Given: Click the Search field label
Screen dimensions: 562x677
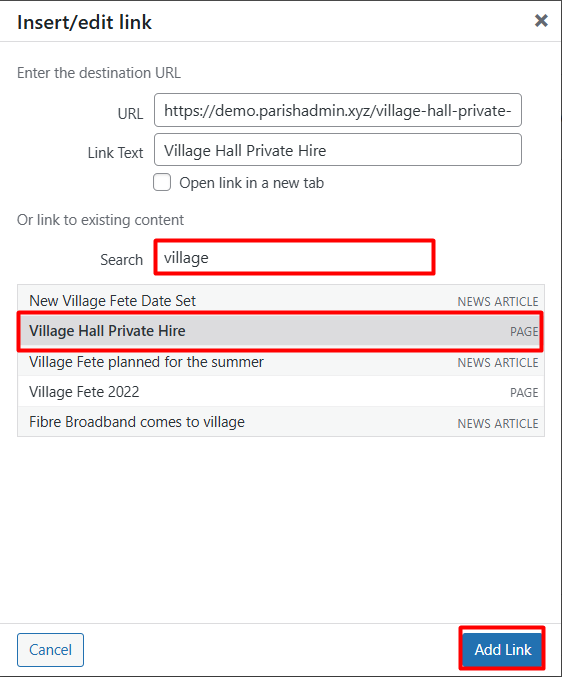Looking at the screenshot, I should 121,259.
